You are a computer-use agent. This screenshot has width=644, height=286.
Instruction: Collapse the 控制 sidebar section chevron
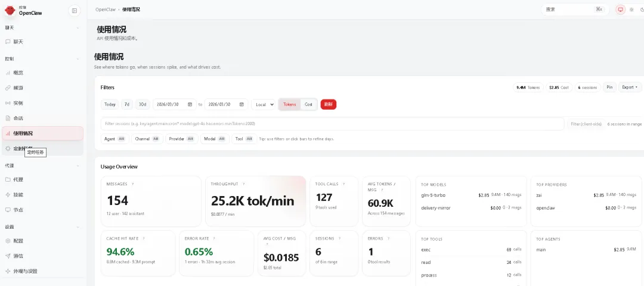[78, 59]
